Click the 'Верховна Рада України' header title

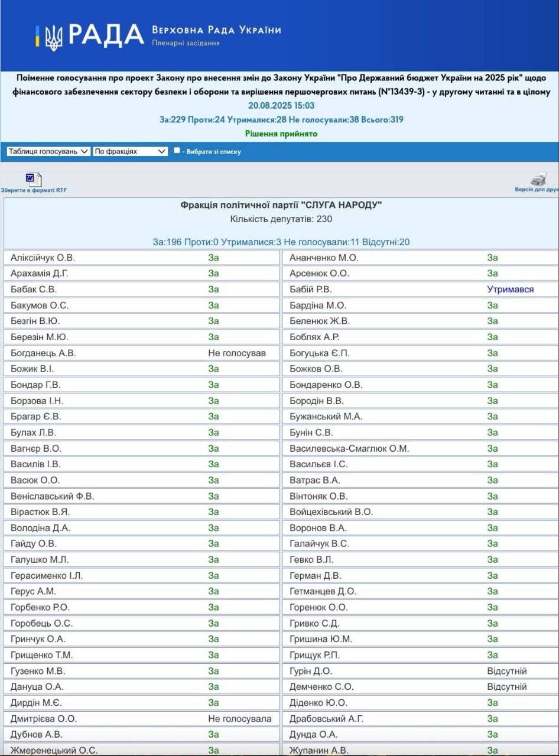click(x=216, y=30)
